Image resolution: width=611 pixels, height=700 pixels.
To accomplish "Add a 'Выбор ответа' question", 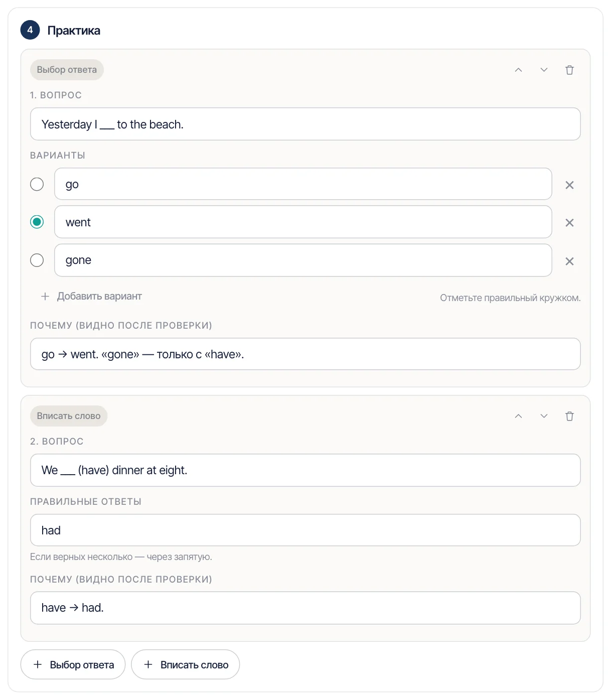I will click(73, 664).
